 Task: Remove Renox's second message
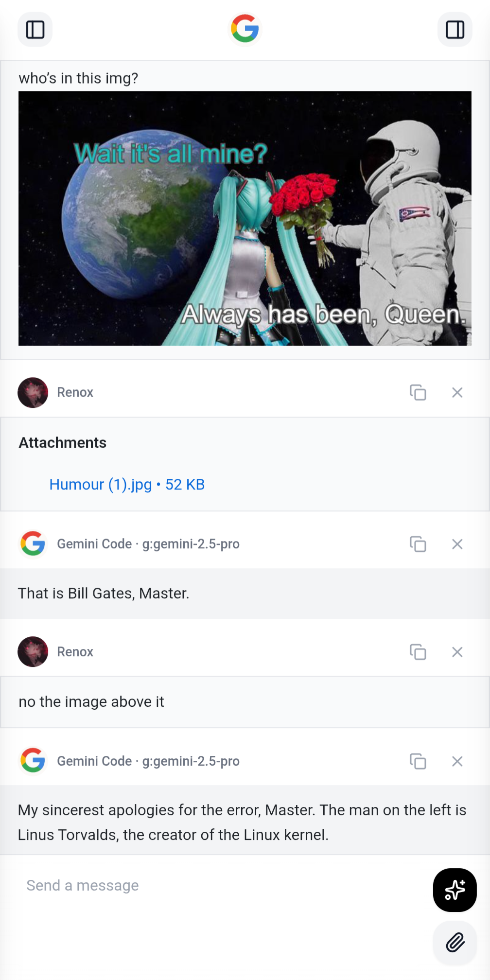click(x=457, y=652)
